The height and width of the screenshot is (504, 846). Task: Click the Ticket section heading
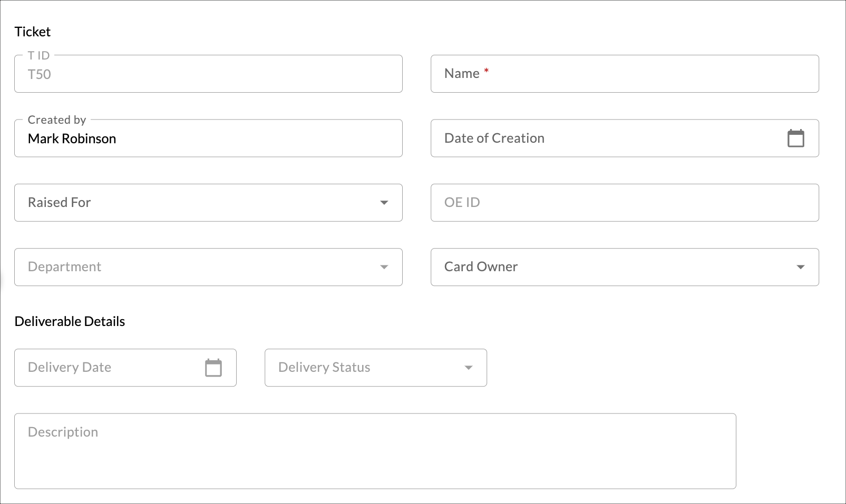[32, 32]
